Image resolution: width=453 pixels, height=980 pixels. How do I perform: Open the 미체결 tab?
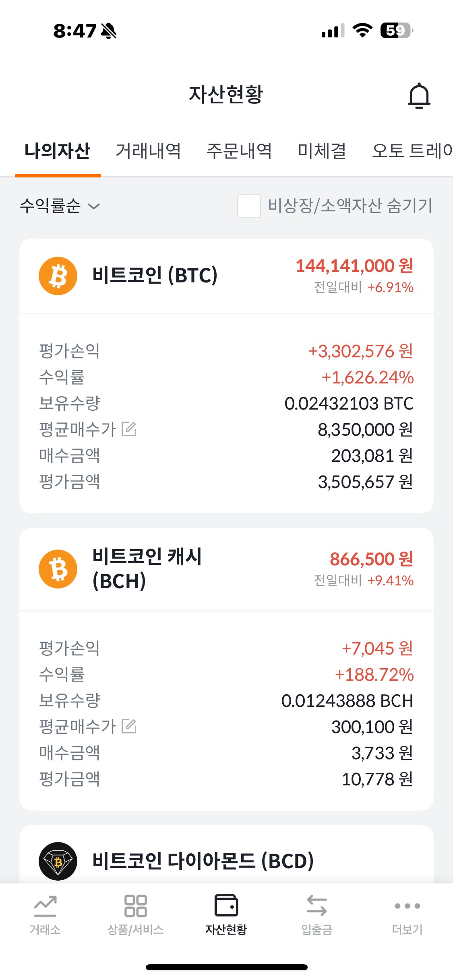(x=322, y=151)
